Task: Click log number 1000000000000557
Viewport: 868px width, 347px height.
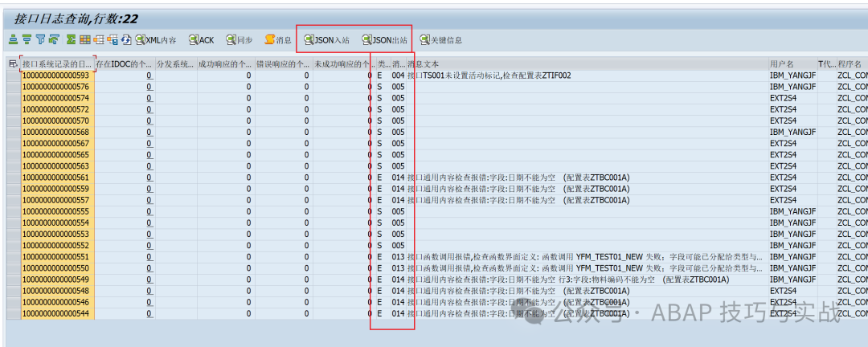Action: (x=55, y=200)
